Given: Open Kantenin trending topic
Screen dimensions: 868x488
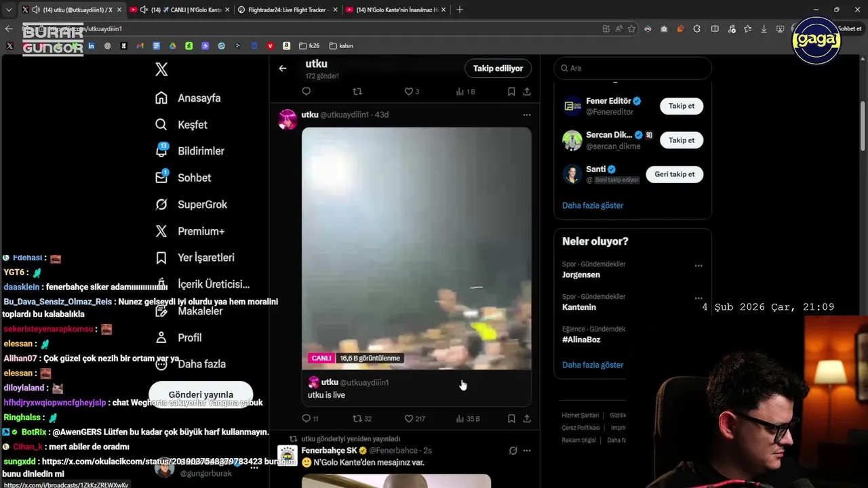Looking at the screenshot, I should (x=579, y=307).
